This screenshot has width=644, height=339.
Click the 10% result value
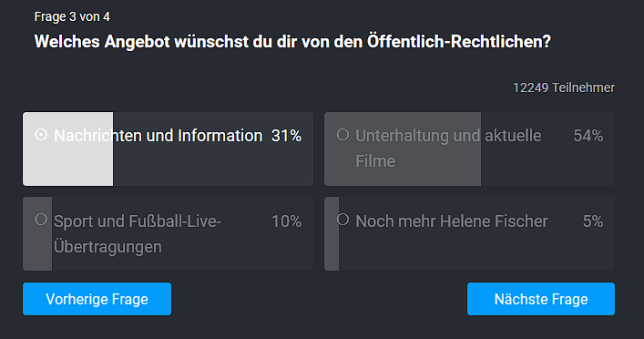[286, 221]
